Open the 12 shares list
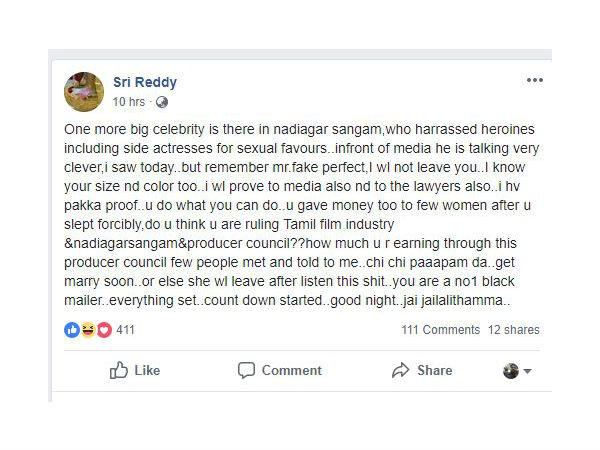Image resolution: width=600 pixels, height=450 pixels. click(513, 330)
